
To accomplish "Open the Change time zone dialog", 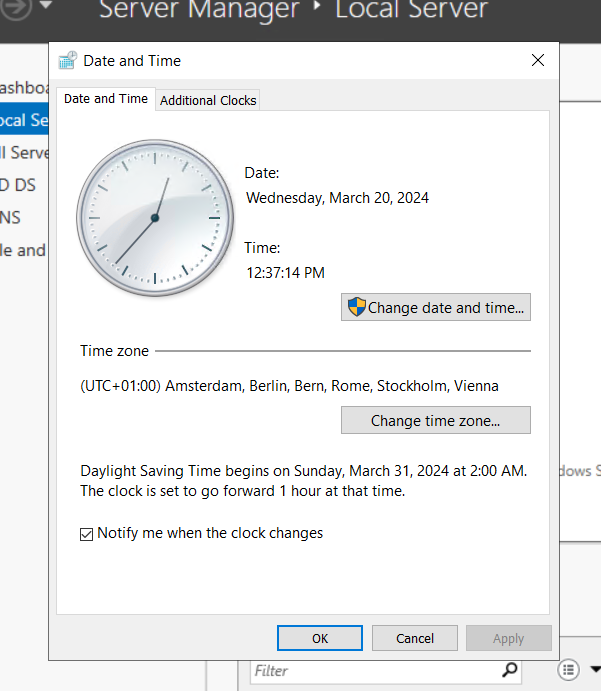I will point(435,420).
